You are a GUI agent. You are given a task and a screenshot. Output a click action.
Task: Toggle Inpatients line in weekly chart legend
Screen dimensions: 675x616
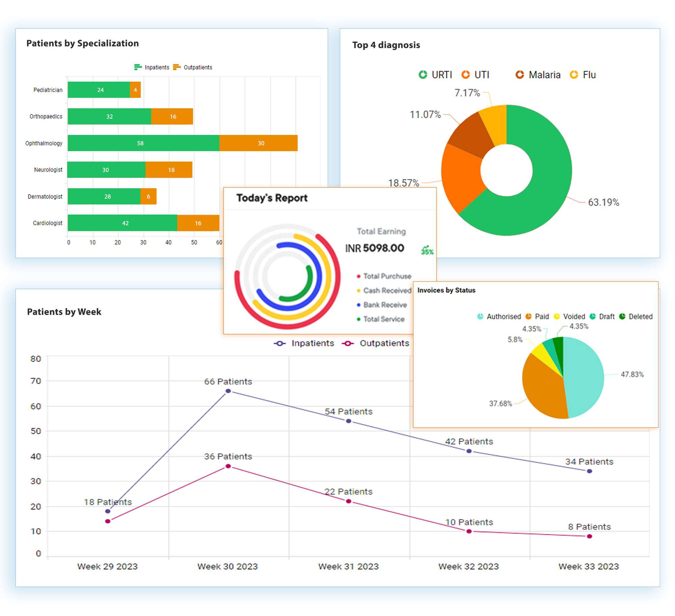(304, 343)
